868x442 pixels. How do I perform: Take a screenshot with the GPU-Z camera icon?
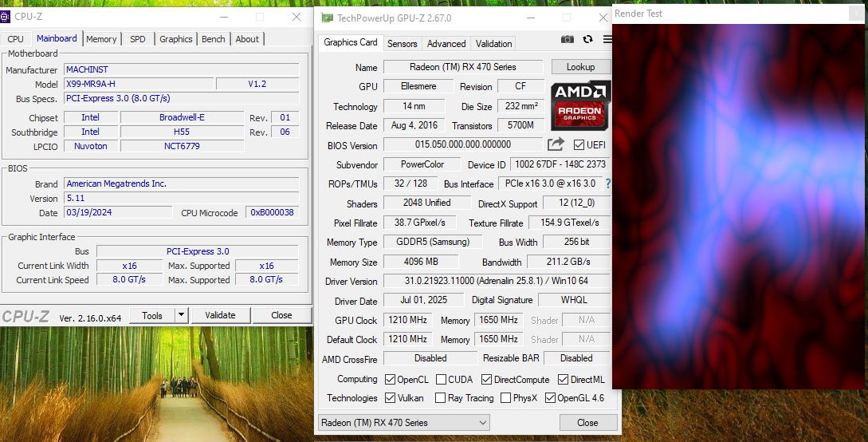568,39
